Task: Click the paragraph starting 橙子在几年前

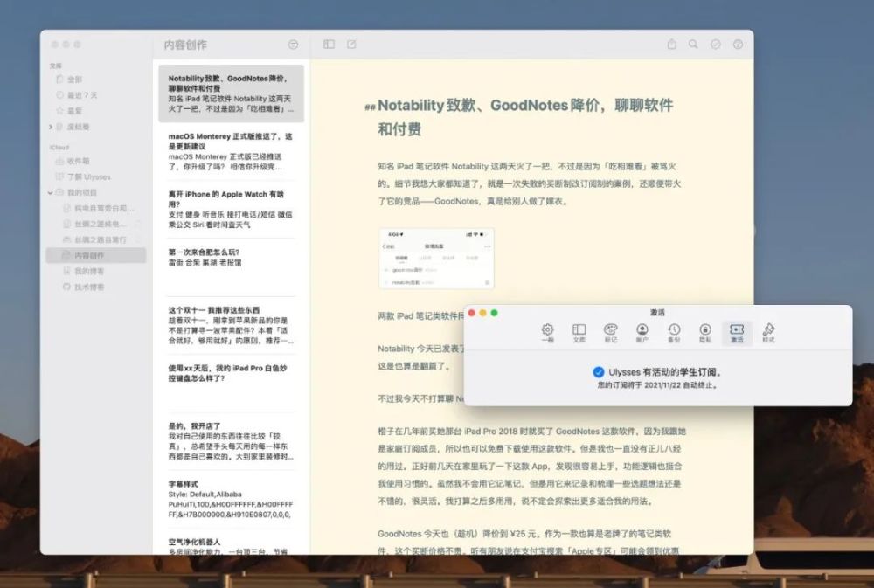Action: pos(531,466)
